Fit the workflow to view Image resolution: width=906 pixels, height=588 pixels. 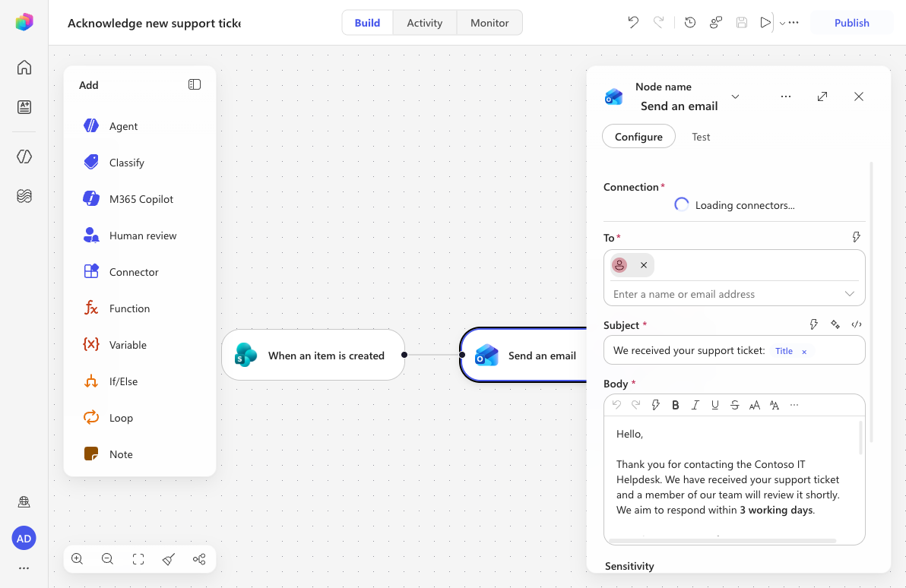click(x=138, y=558)
